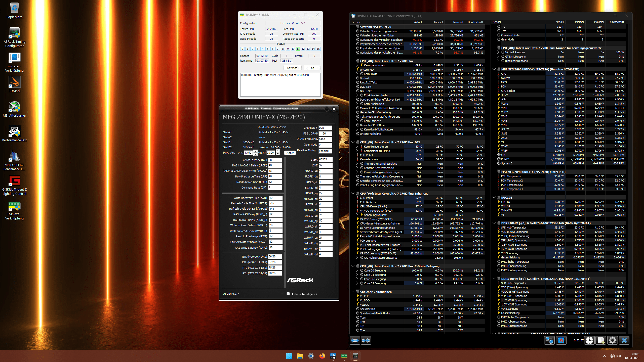The height and width of the screenshot is (362, 644).
Task: Click HWiNFO collapse-layout arrows icon
Action: (366, 340)
